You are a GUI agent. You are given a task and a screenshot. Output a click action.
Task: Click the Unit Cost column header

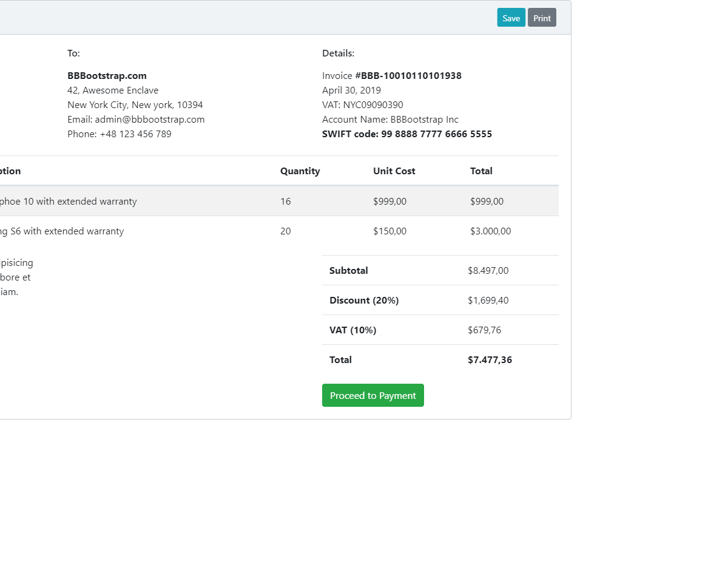(394, 171)
